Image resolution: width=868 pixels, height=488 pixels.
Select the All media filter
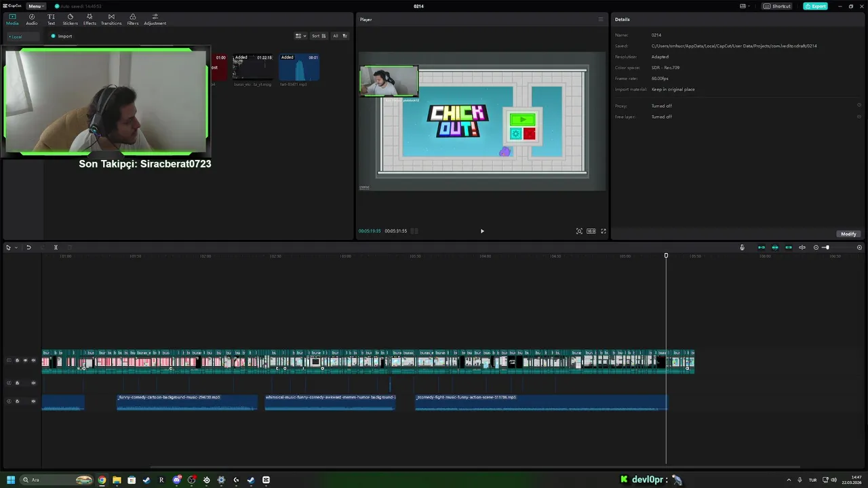(x=335, y=36)
